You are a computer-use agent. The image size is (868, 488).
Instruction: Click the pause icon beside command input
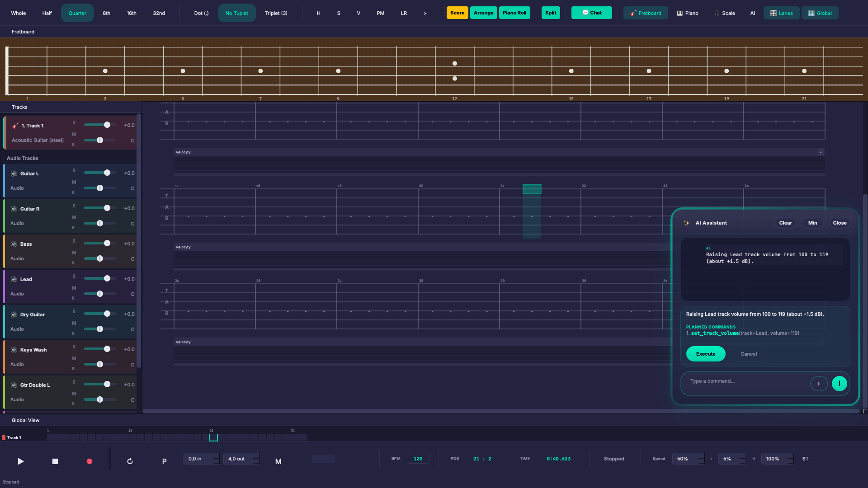click(x=819, y=384)
